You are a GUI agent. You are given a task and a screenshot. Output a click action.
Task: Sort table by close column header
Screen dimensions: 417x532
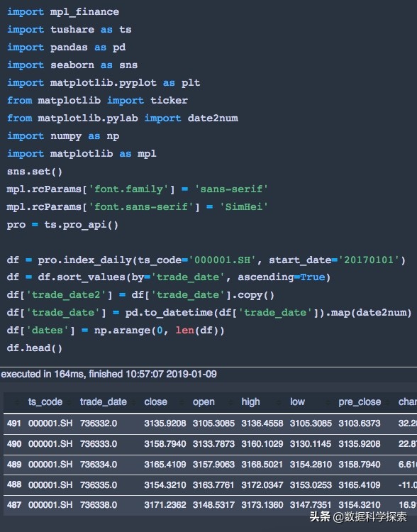156,402
